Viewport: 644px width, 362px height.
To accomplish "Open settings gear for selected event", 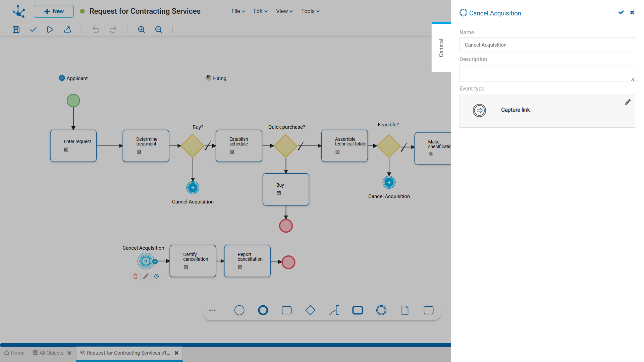I will [x=157, y=276].
